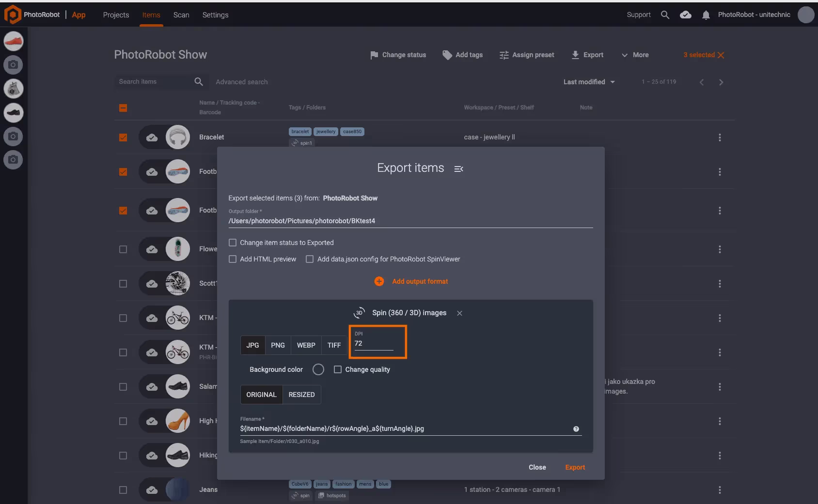Select PNG format
Viewport: 818px width, 504px height.
278,345
